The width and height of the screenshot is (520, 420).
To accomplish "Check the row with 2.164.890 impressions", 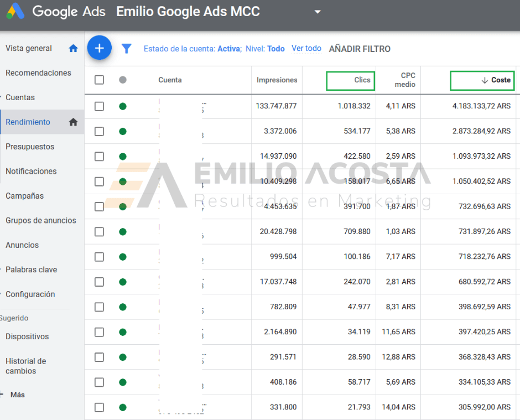I will click(x=99, y=332).
